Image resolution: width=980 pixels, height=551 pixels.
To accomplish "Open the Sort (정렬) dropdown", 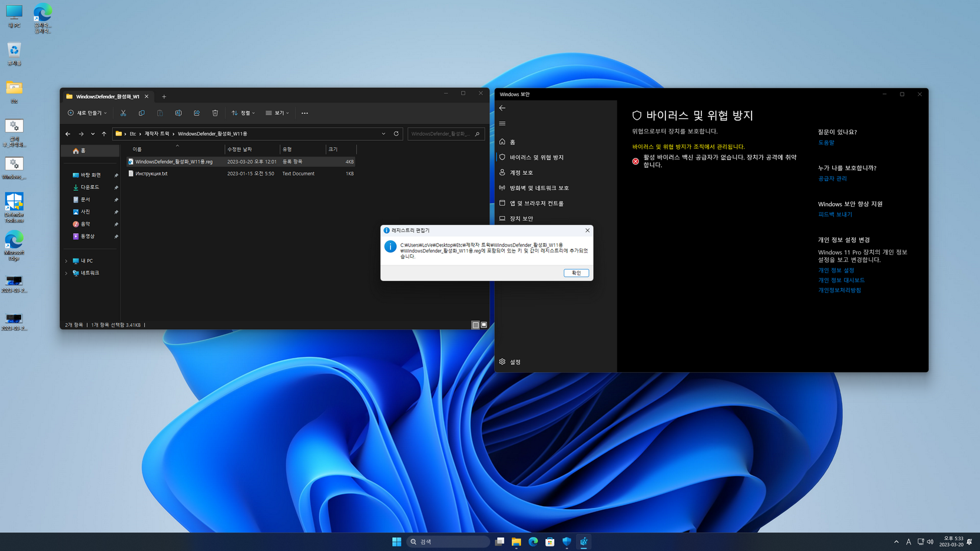I will (x=243, y=113).
